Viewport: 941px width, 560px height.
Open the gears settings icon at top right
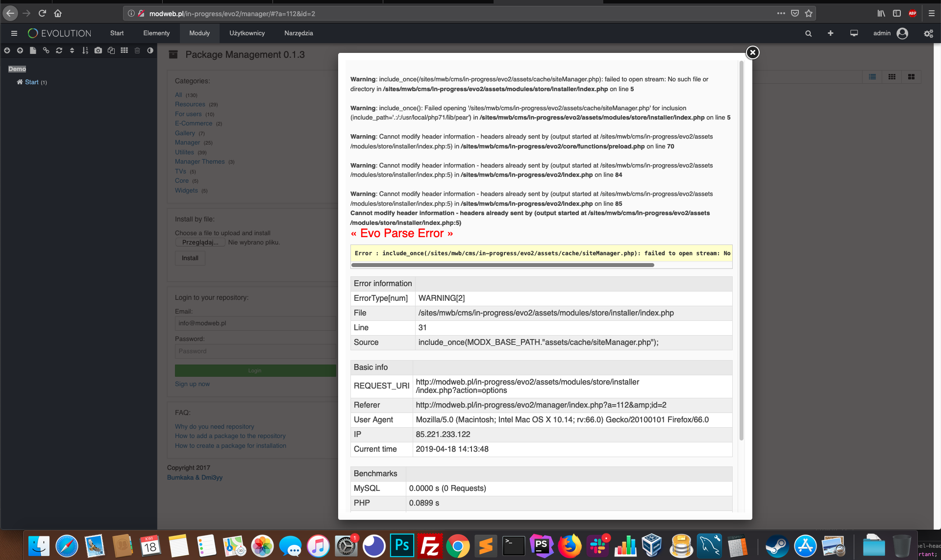(x=928, y=33)
